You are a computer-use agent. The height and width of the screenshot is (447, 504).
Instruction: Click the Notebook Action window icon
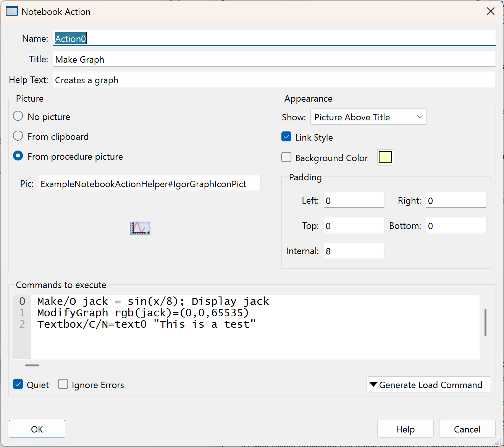(12, 11)
